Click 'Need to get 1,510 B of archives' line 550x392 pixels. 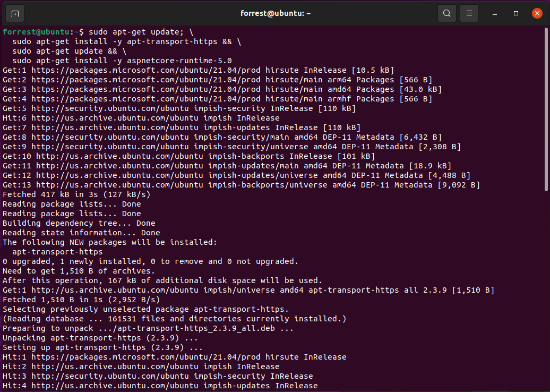(79, 271)
